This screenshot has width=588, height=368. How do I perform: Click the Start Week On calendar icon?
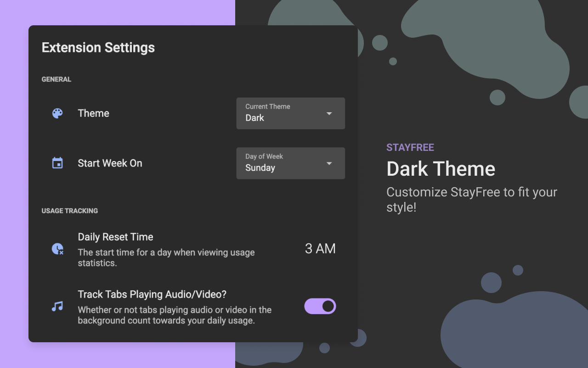pos(57,163)
